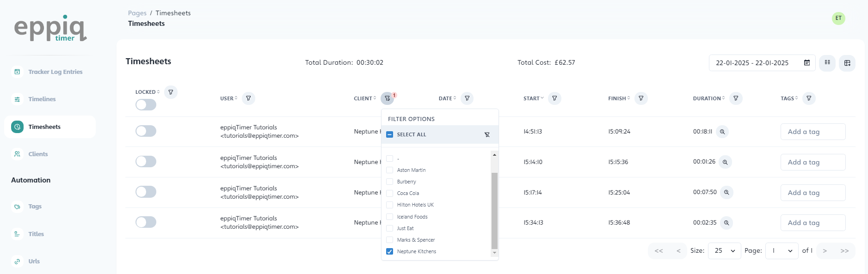Toggle lock switch for the 14:51:13 entry
The image size is (868, 274).
point(146,131)
